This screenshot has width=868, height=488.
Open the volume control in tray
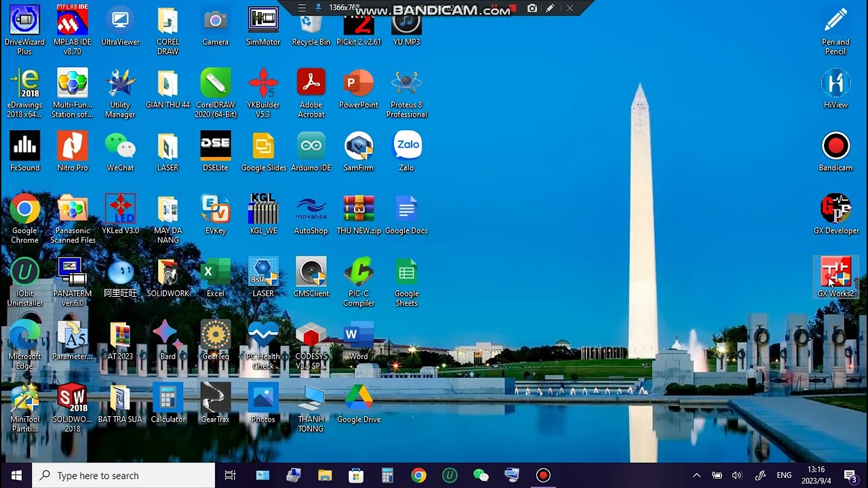[737, 475]
